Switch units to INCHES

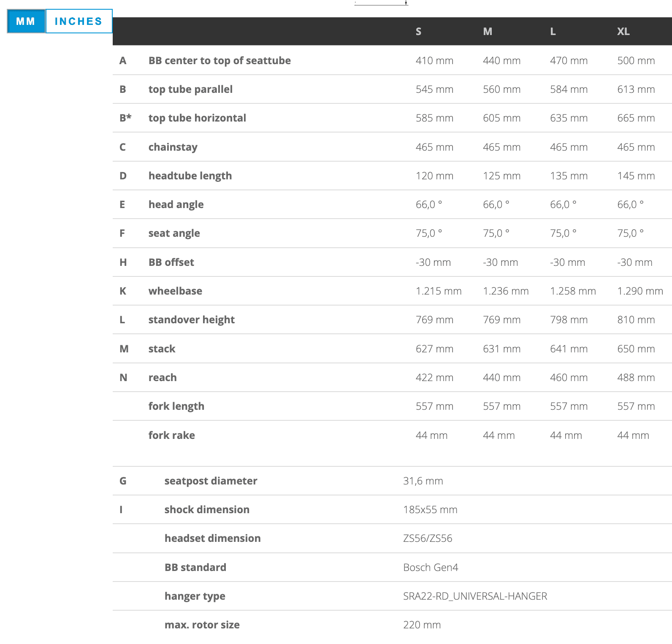pyautogui.click(x=79, y=21)
